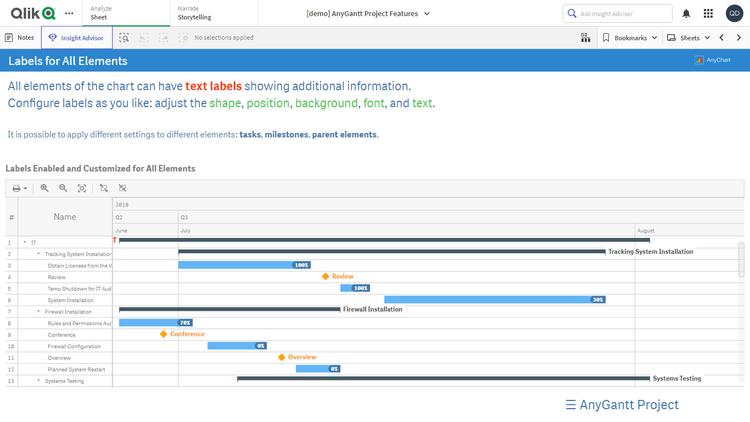Screen dimensions: 750x422
Task: Click the expand all rows icon
Action: pyautogui.click(x=103, y=188)
